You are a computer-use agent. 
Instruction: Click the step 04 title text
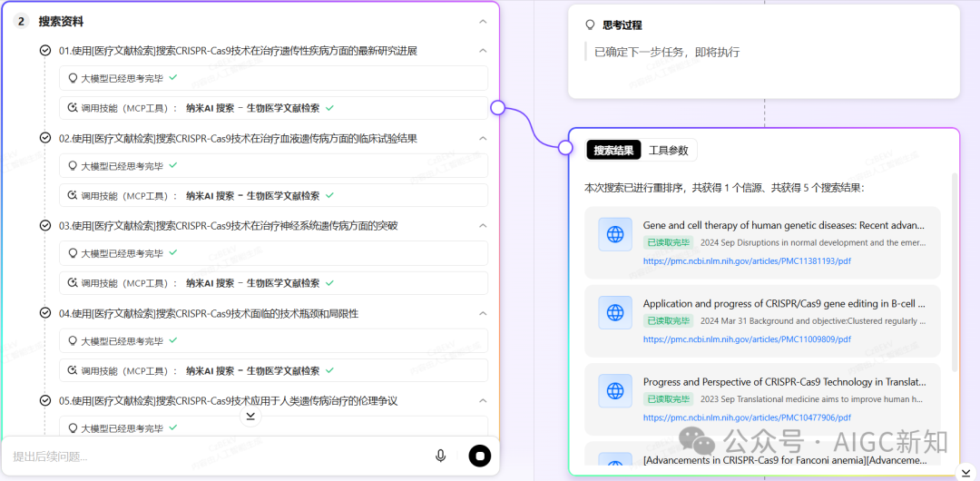pos(209,313)
